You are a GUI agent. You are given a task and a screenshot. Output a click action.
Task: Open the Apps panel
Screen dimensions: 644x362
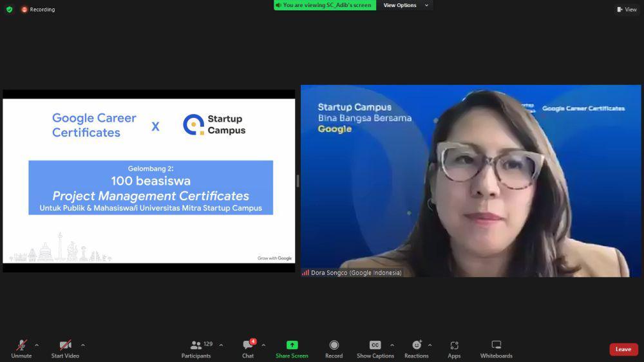point(454,349)
